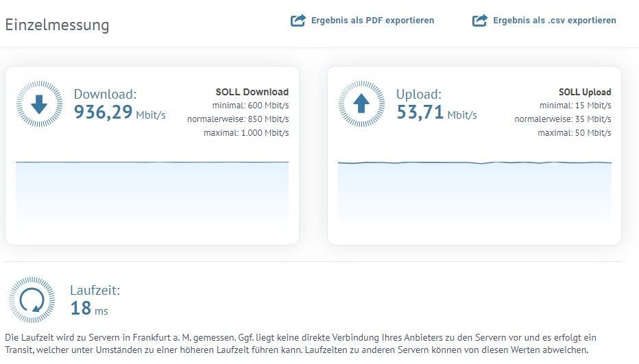Click the Download arrow gauge icon
This screenshot has height=364, width=639.
[39, 104]
